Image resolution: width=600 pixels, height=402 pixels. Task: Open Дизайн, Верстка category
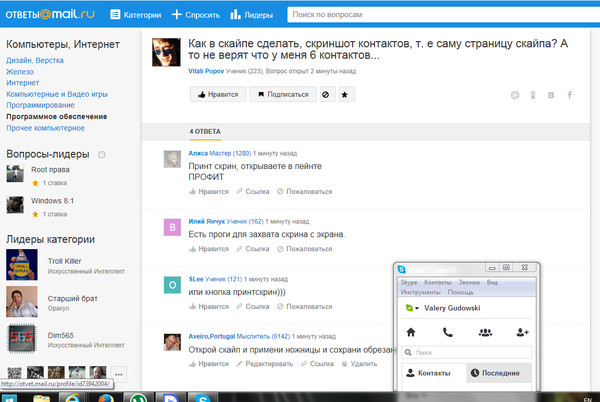pos(35,60)
